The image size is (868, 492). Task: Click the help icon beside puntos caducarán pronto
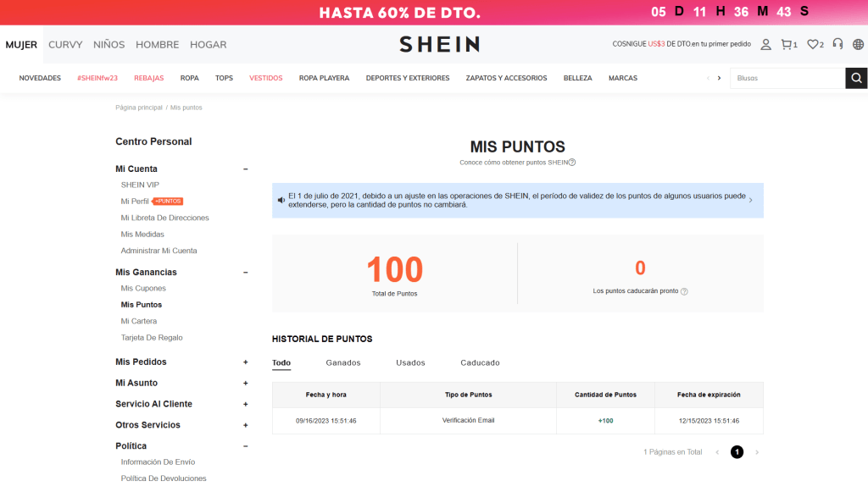point(684,291)
